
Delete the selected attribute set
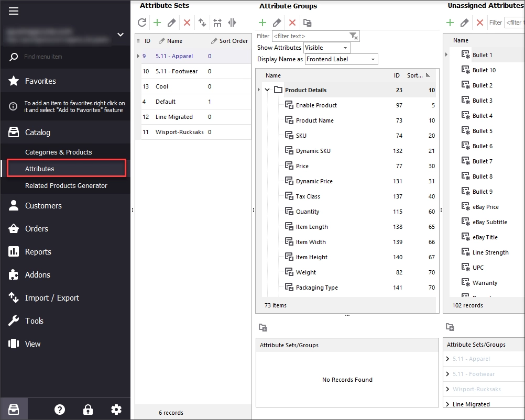point(187,23)
